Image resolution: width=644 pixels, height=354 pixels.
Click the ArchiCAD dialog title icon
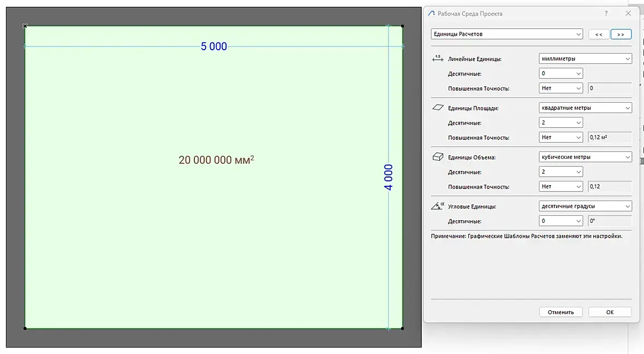click(431, 14)
